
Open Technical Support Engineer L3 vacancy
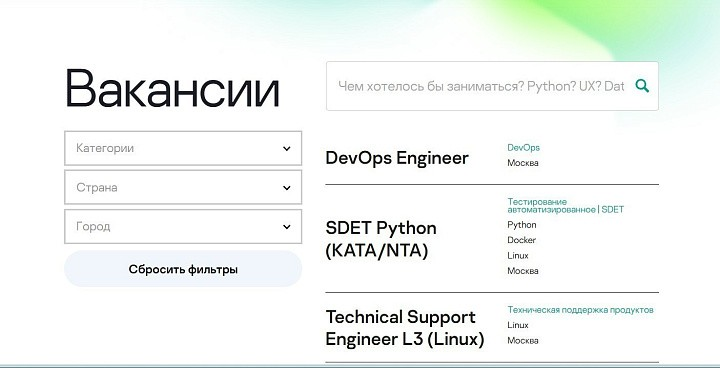point(405,328)
